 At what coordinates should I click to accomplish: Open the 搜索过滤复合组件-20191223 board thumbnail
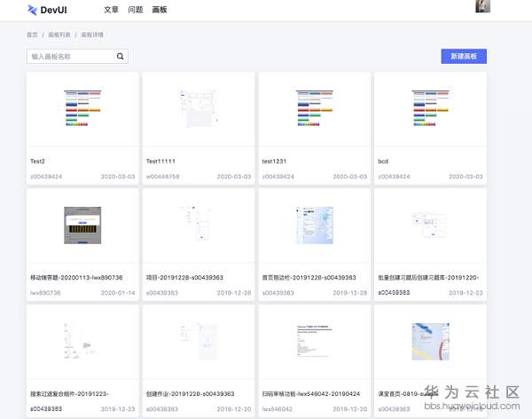pyautogui.click(x=82, y=341)
